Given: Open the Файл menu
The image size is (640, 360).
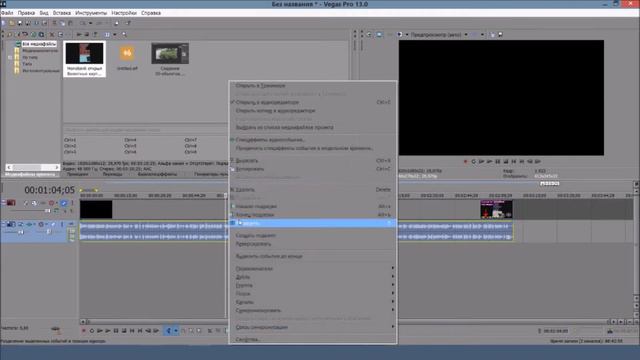Looking at the screenshot, I should click(7, 13).
